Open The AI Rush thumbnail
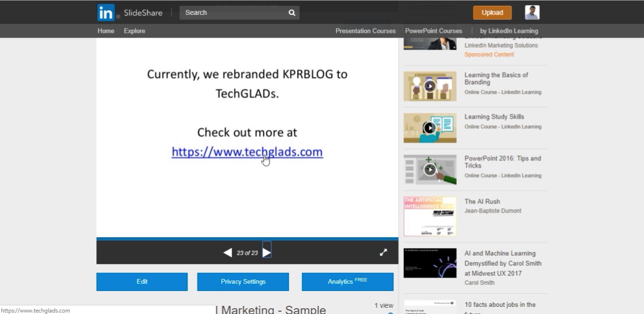Viewport: 644px width, 314px height. 430,216
